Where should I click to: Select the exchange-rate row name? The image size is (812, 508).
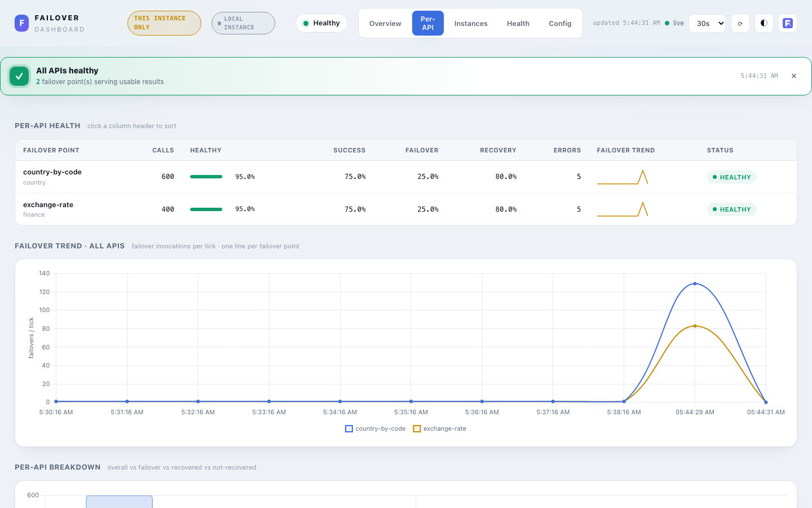pyautogui.click(x=48, y=205)
